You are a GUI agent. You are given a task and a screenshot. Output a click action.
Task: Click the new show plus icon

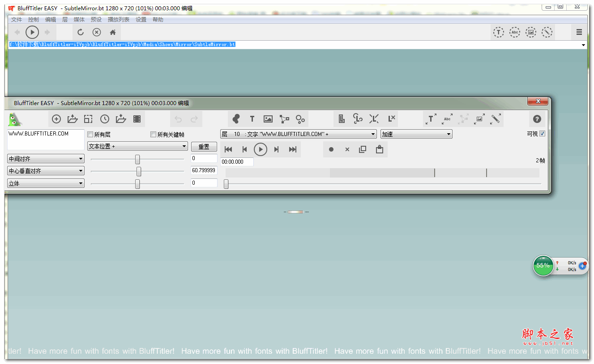pyautogui.click(x=56, y=119)
